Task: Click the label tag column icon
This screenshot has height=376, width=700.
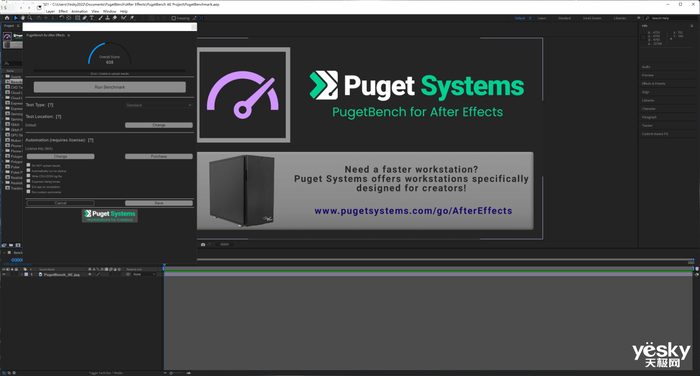Action: [x=25, y=269]
